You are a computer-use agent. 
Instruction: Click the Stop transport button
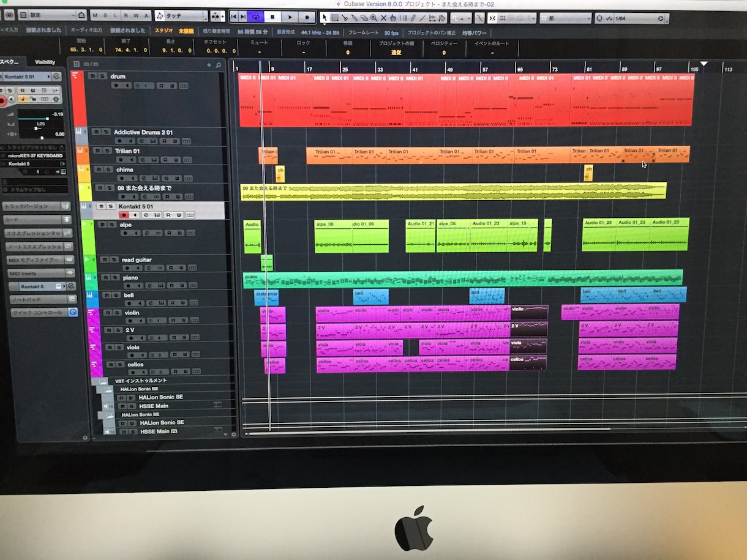[x=273, y=17]
